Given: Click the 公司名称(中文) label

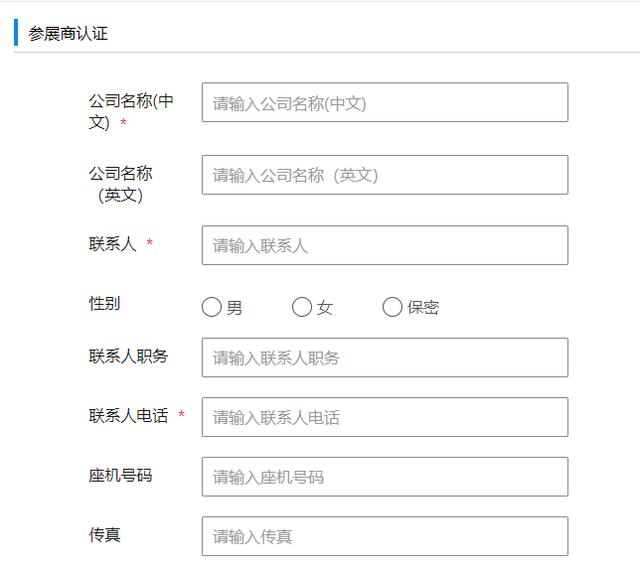Looking at the screenshot, I should click(131, 111).
